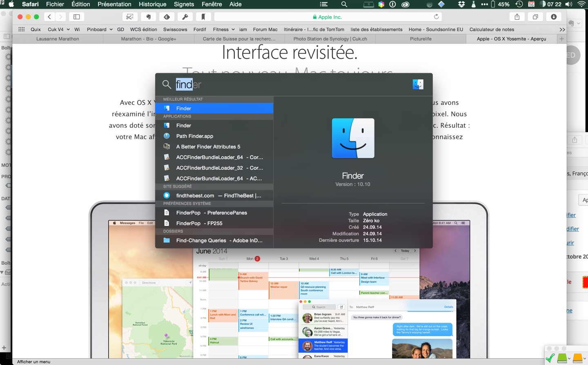Expand the Pinboard favorites folder

[100, 29]
